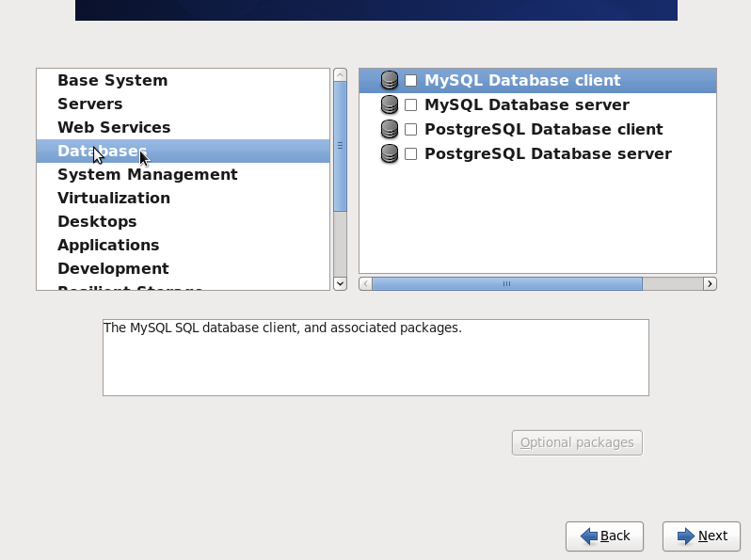This screenshot has height=560, width=751.
Task: Click the horizontal scrollbar thumb in package list
Action: point(506,283)
